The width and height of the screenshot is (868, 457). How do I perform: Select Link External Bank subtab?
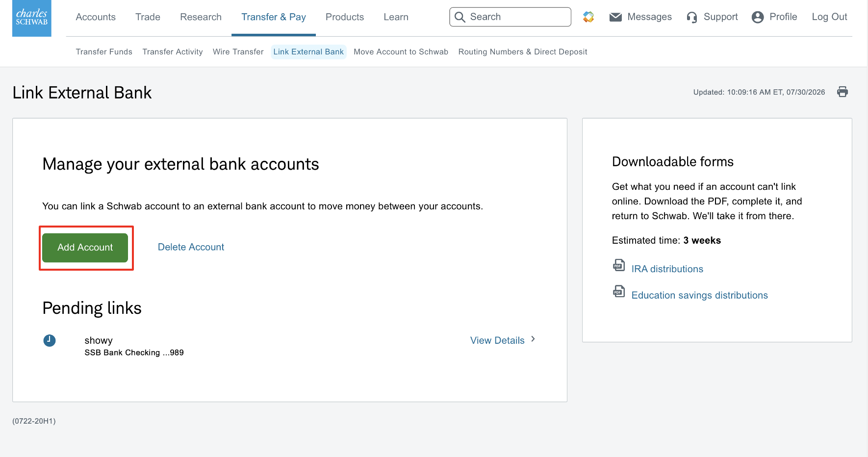[308, 51]
